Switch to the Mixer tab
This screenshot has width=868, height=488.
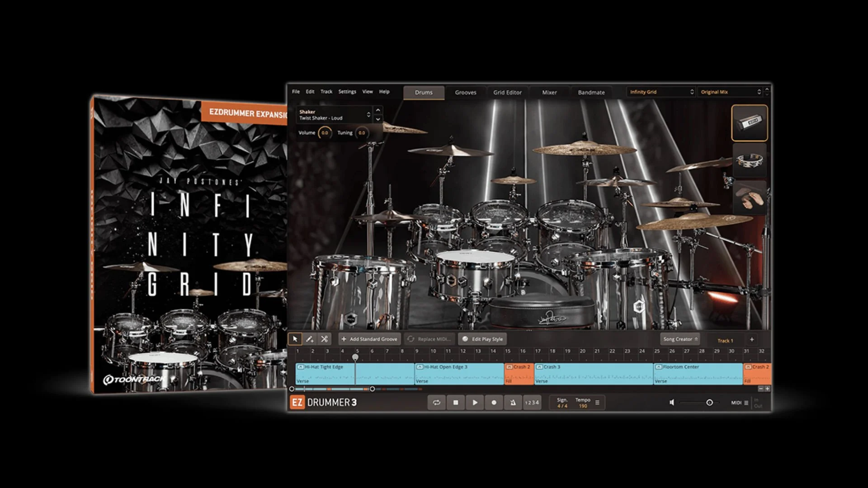coord(550,92)
